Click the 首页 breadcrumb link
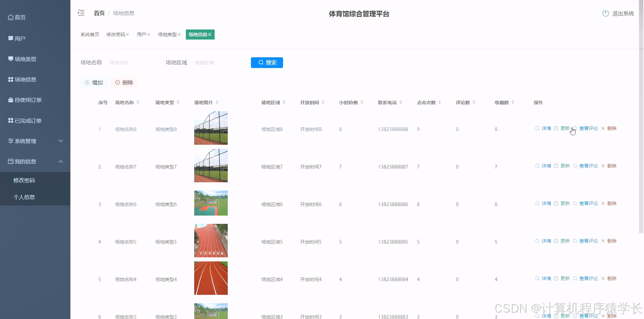Viewport: 644px width, 319px height. coord(99,13)
